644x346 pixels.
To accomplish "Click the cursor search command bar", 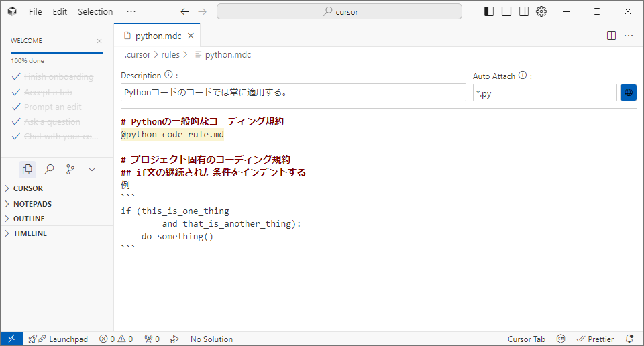I will [x=339, y=11].
